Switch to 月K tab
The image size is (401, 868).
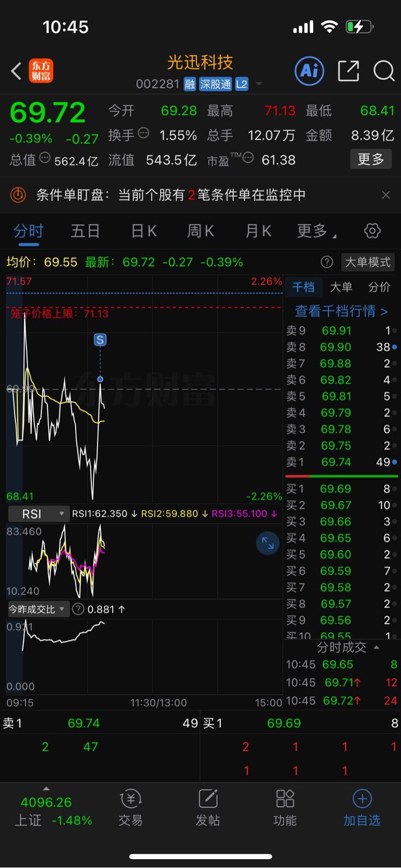pyautogui.click(x=258, y=231)
